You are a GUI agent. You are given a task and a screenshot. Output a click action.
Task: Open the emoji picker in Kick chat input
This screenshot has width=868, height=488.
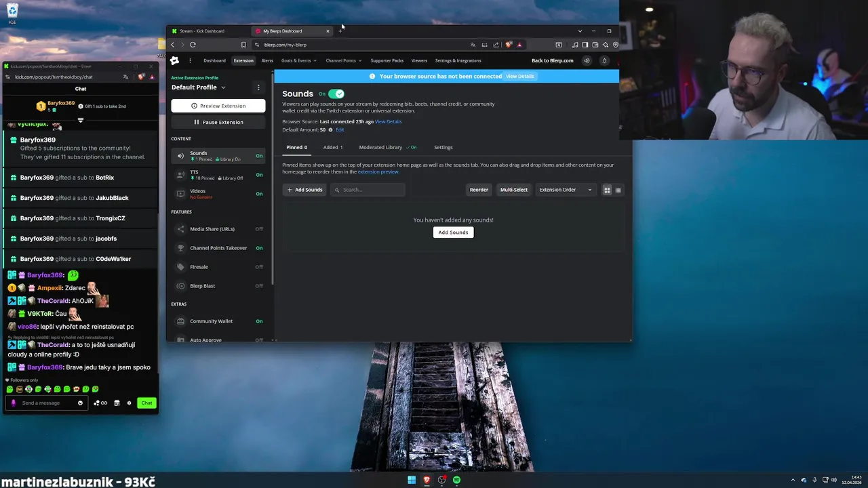click(80, 403)
